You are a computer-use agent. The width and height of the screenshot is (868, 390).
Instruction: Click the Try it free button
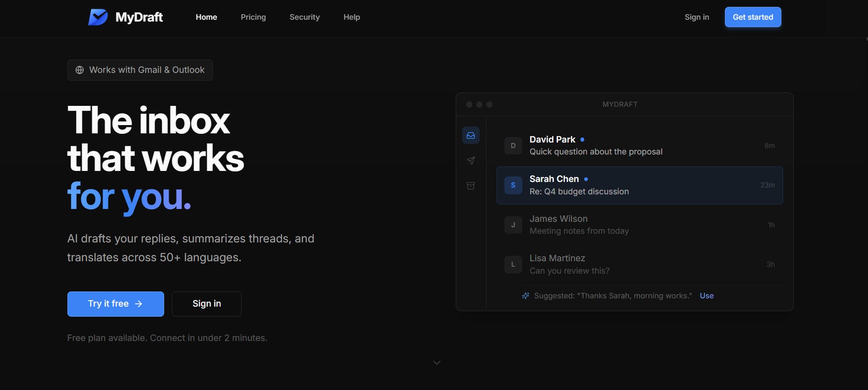click(116, 304)
